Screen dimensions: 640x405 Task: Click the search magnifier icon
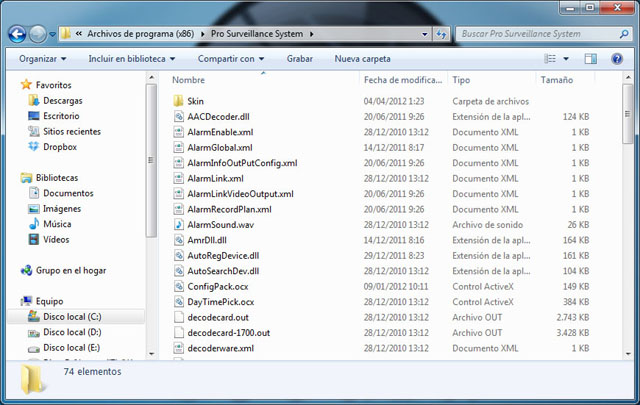(x=624, y=34)
